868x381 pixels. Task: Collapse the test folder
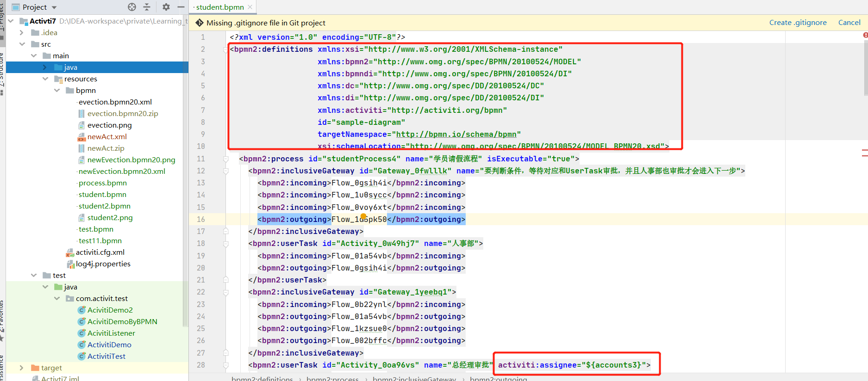point(33,275)
